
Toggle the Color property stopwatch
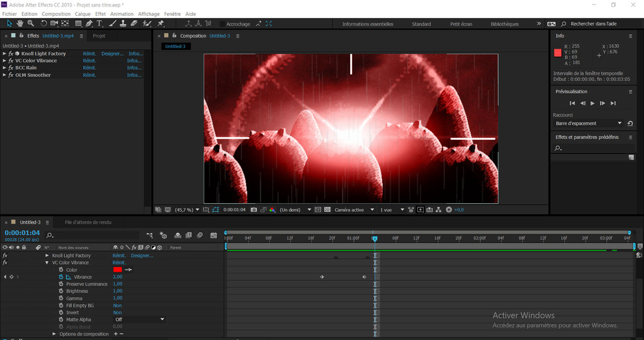click(61, 270)
